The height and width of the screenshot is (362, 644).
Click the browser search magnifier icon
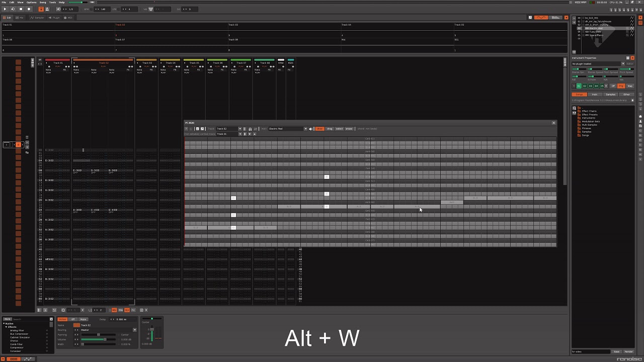[574, 108]
